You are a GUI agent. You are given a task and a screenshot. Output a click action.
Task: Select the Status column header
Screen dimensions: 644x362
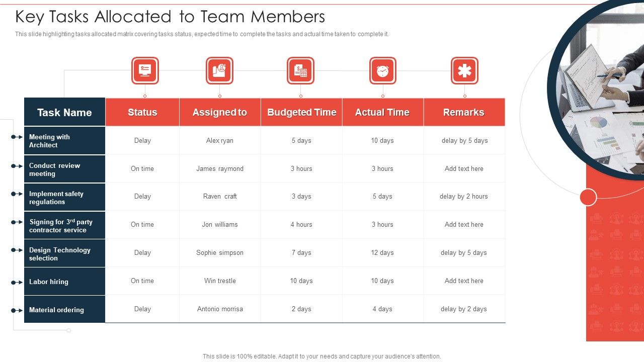(142, 112)
